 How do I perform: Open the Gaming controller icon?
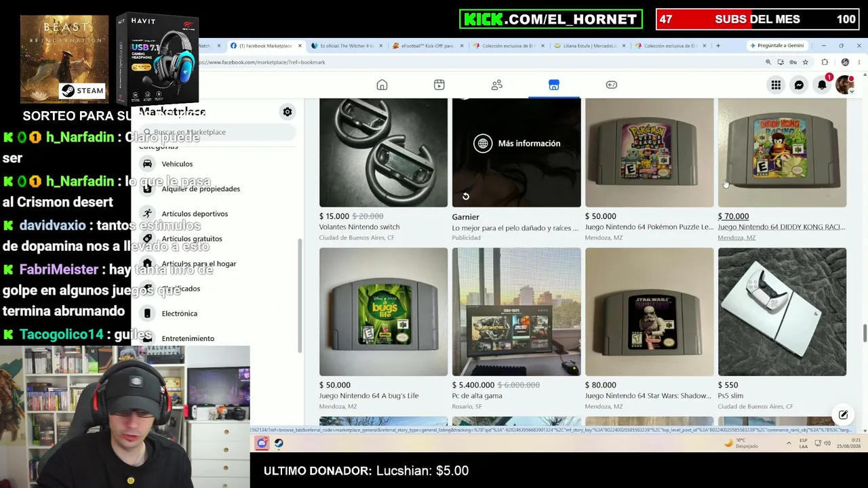612,85
